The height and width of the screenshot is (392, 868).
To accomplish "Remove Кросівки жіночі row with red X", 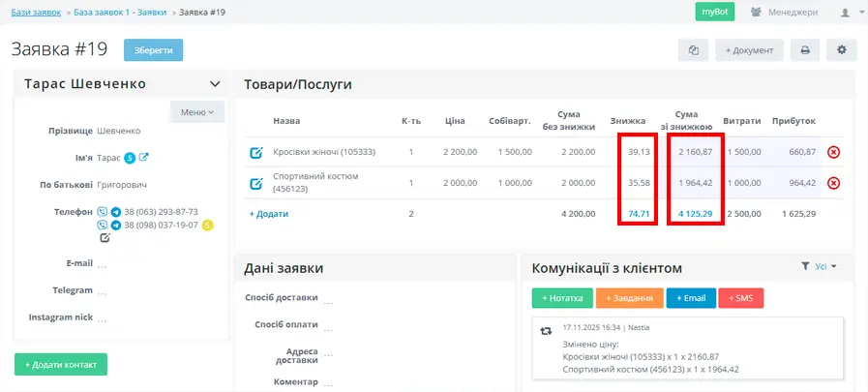I will (x=833, y=152).
